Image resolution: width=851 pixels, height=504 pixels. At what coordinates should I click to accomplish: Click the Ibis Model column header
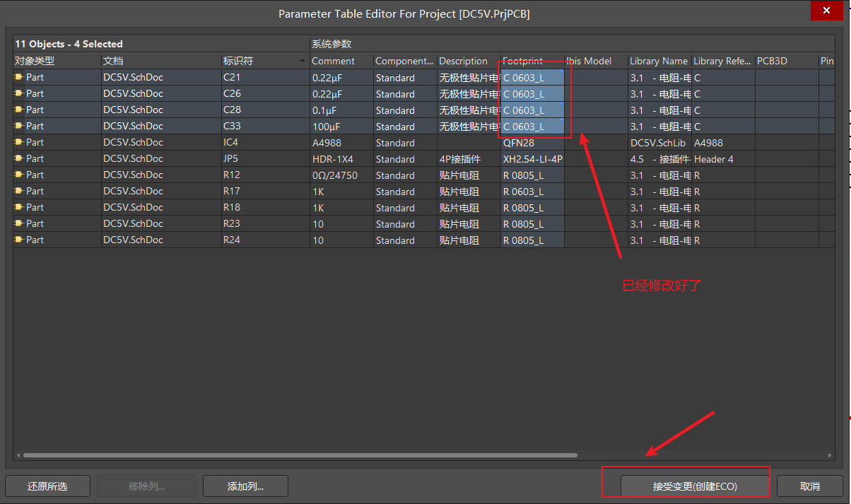[x=596, y=61]
